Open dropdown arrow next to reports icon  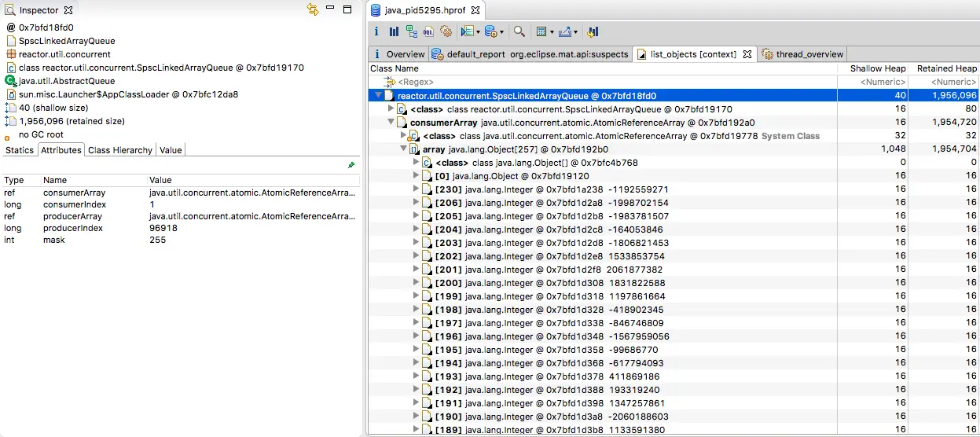click(x=477, y=33)
